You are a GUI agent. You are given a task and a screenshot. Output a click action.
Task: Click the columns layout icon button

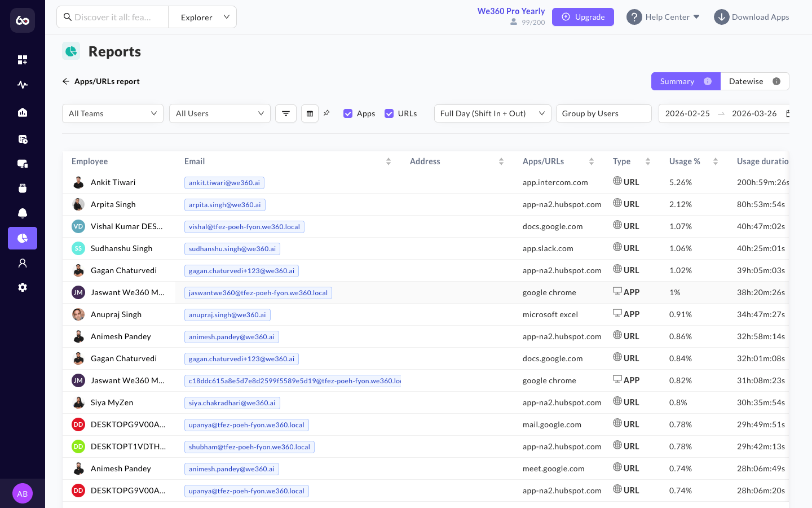(310, 113)
